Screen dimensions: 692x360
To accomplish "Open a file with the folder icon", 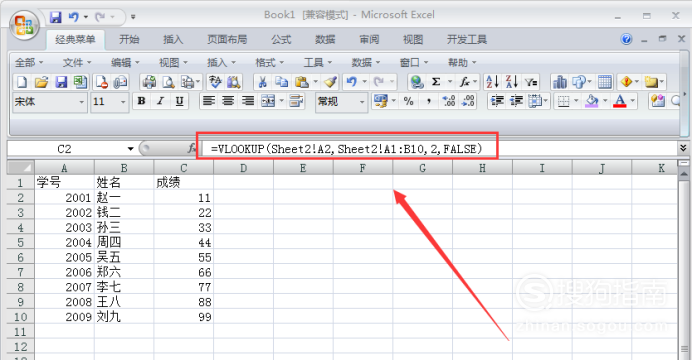I will 41,82.
